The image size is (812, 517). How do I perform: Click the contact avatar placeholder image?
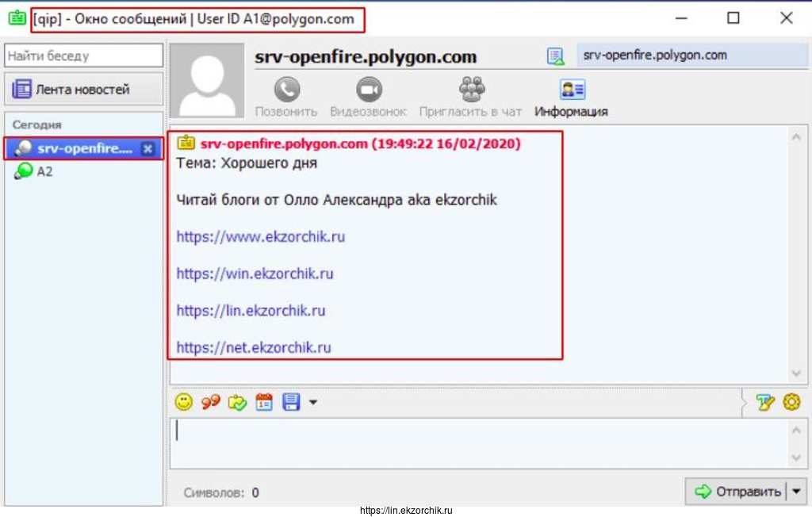pos(207,80)
